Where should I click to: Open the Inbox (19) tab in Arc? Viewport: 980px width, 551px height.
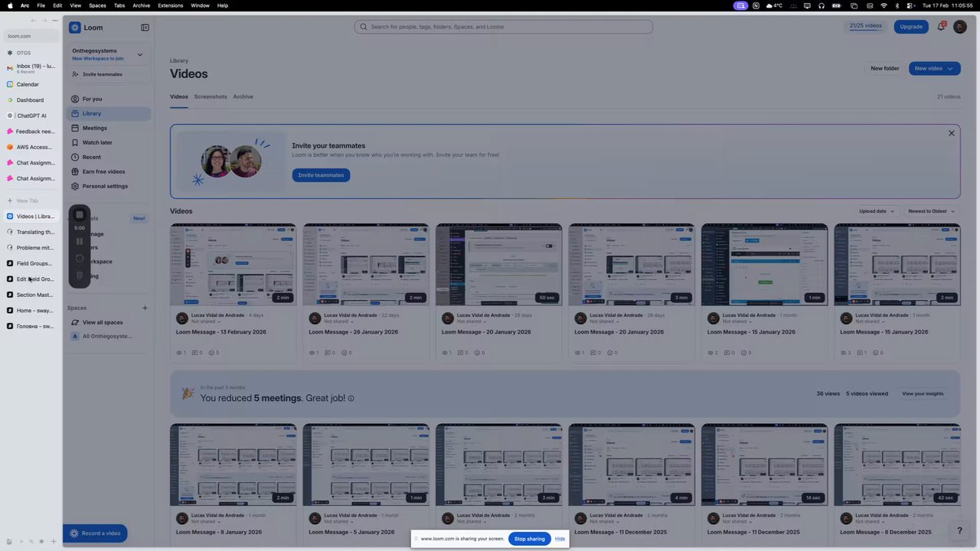click(31, 68)
